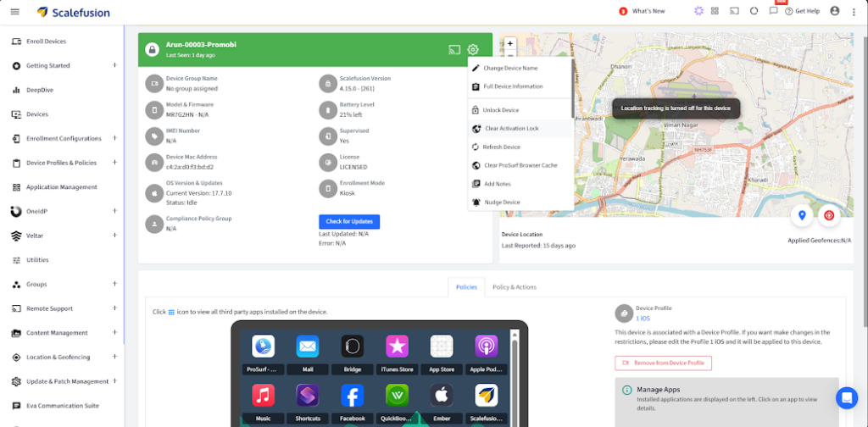Screen dimensions: 868x427
Task: Open the user account profile icon
Action: 835,11
